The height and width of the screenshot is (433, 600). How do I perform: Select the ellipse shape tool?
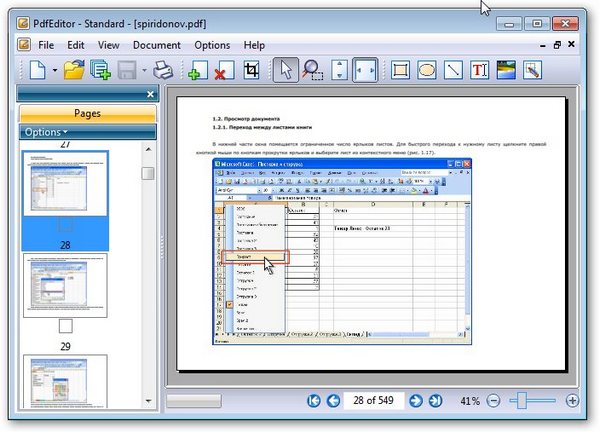pyautogui.click(x=427, y=71)
